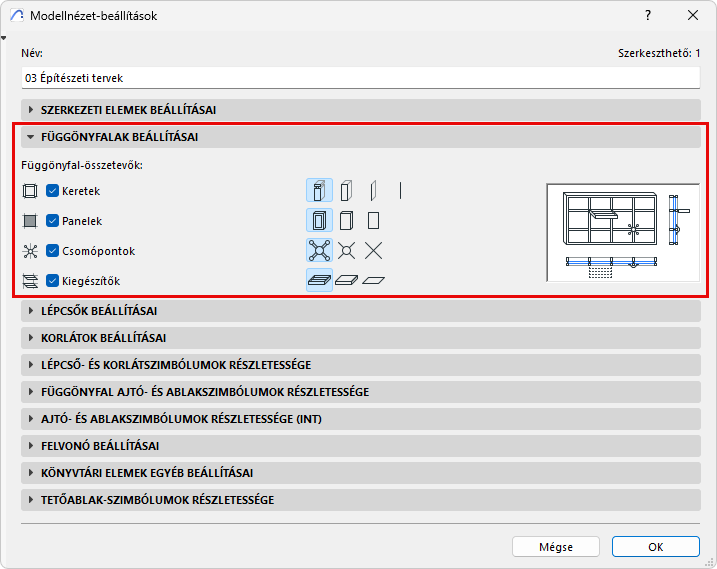Expand Könyvtári elemek egyéb beállításai section
The width and height of the screenshot is (717, 569).
[x=361, y=472]
